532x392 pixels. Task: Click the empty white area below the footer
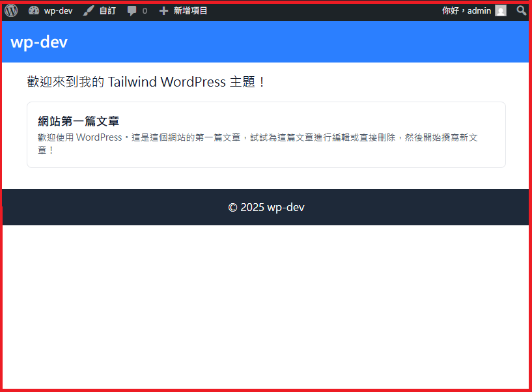pos(266,306)
